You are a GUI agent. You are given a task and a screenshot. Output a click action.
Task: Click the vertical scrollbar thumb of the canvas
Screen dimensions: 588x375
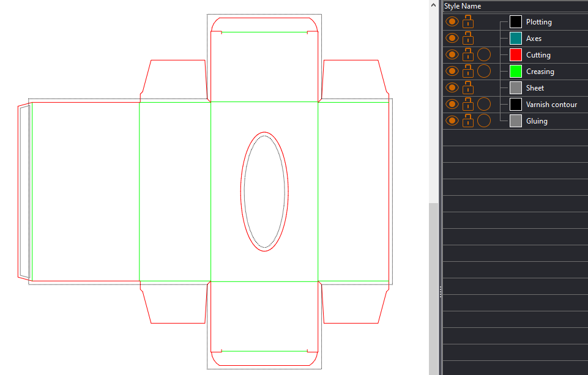(x=433, y=289)
